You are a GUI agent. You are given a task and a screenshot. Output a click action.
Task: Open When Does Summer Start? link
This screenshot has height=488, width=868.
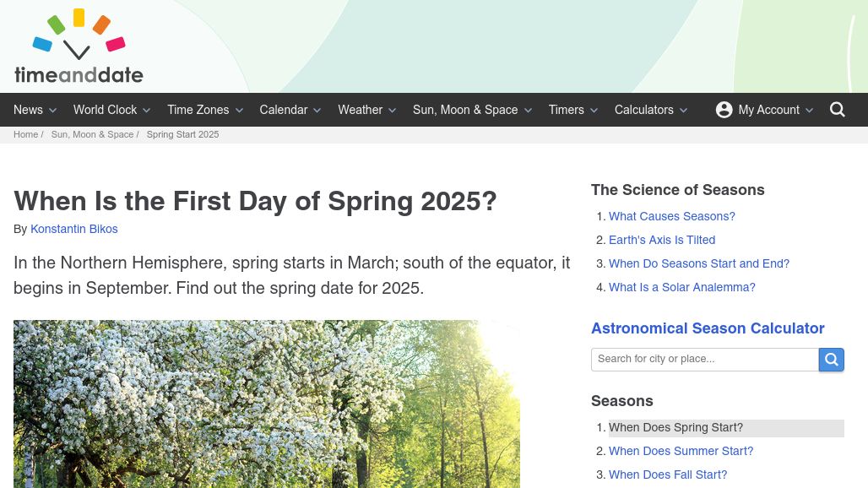click(x=681, y=451)
